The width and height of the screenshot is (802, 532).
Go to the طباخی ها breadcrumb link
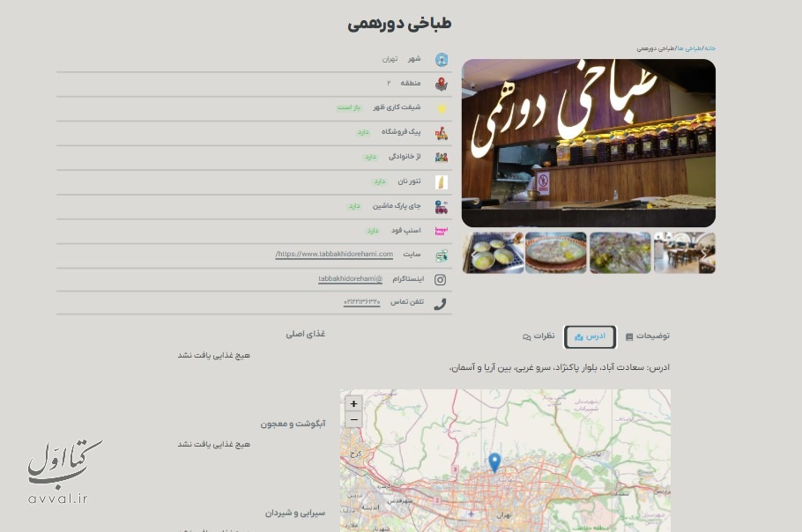[690, 48]
